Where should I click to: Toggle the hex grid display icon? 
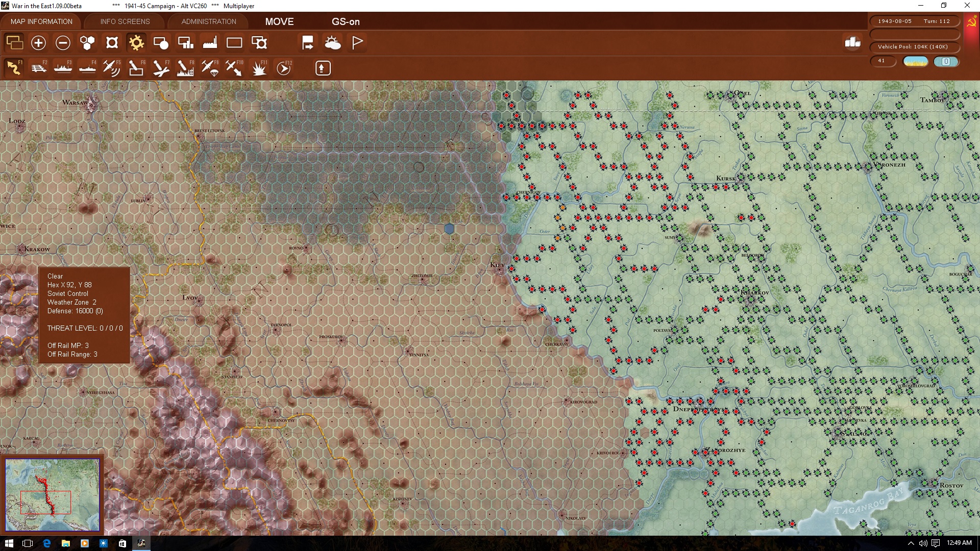click(87, 43)
